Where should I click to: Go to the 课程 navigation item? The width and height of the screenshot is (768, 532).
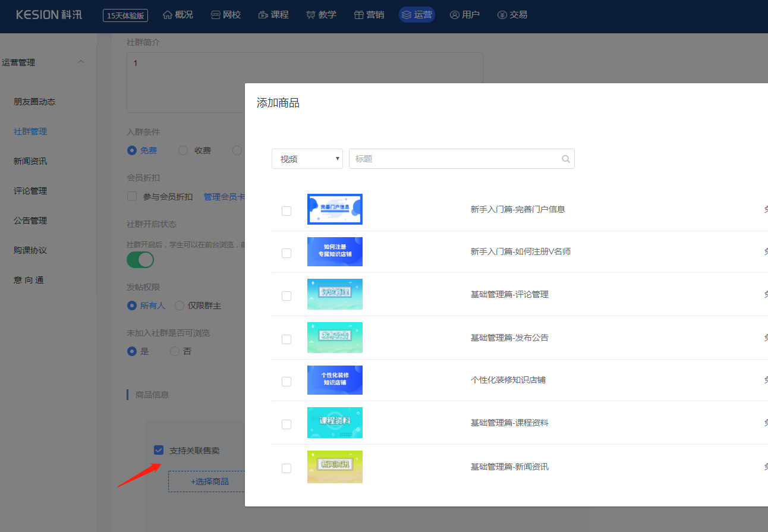pyautogui.click(x=273, y=15)
